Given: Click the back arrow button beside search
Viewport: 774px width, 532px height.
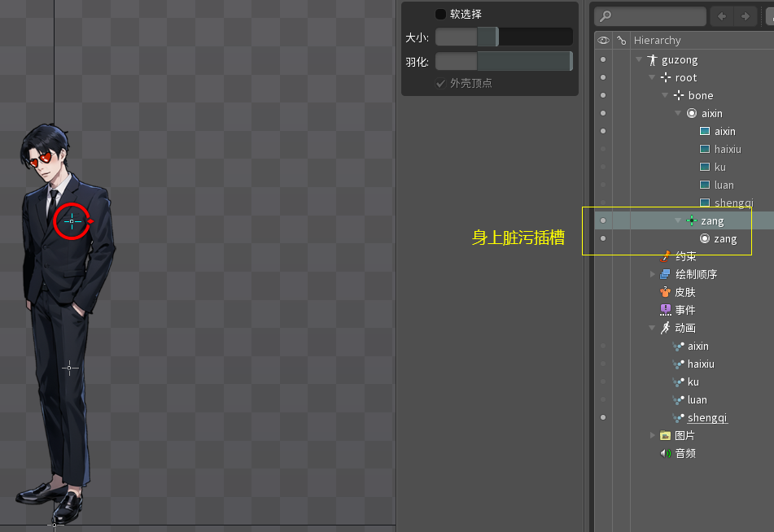Looking at the screenshot, I should 721,16.
